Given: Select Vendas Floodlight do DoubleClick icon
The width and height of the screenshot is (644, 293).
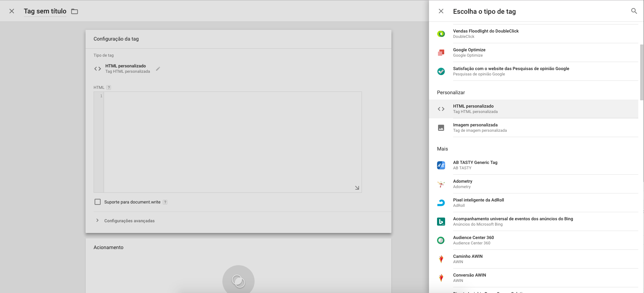Looking at the screenshot, I should (441, 34).
